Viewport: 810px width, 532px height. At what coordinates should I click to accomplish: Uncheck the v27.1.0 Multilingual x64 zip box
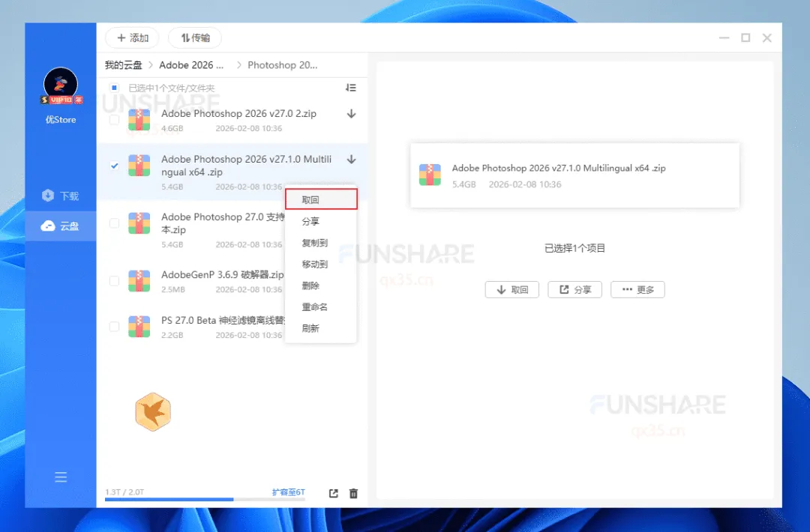coord(114,166)
